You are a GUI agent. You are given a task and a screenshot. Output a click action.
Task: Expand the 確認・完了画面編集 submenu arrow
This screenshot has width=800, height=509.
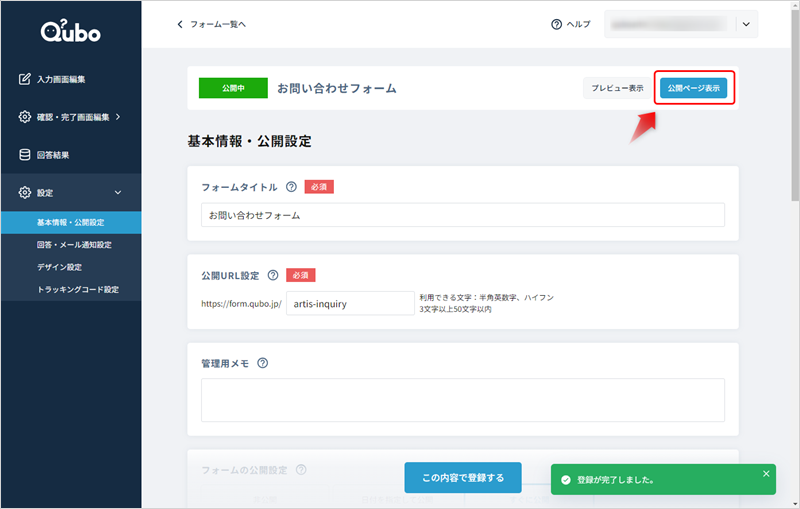tap(118, 117)
